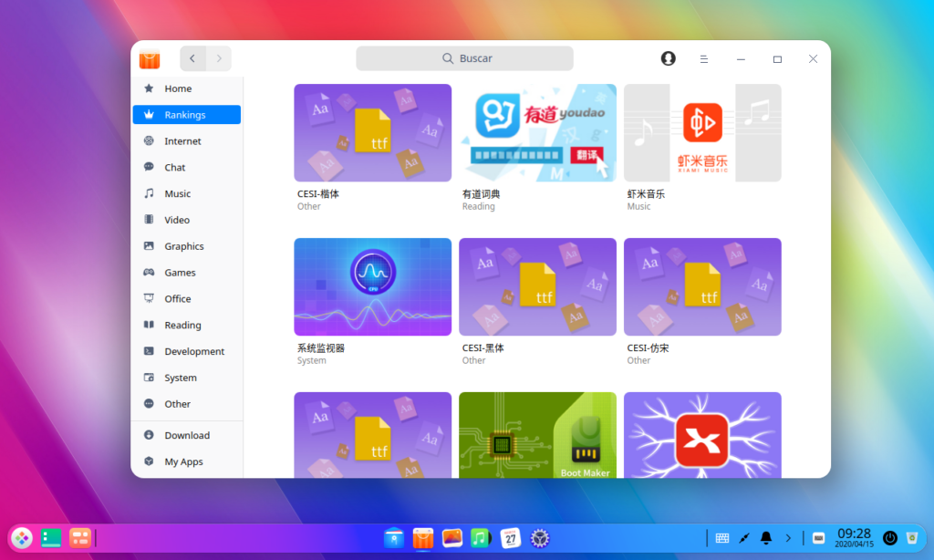Open the trash icon in the dock
Image resolution: width=934 pixels, height=560 pixels.
tap(912, 538)
